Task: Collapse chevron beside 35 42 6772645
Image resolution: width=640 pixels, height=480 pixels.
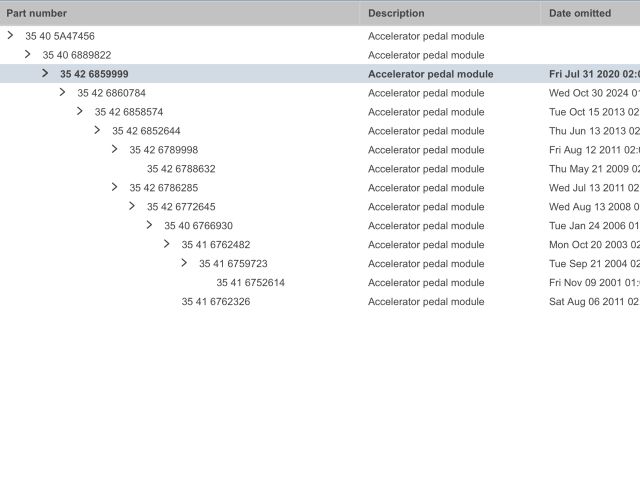Action: tap(132, 206)
